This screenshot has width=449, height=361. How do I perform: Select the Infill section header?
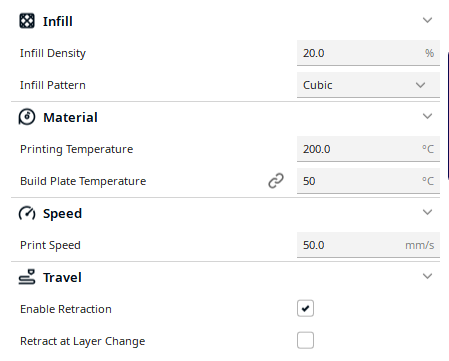click(x=225, y=21)
